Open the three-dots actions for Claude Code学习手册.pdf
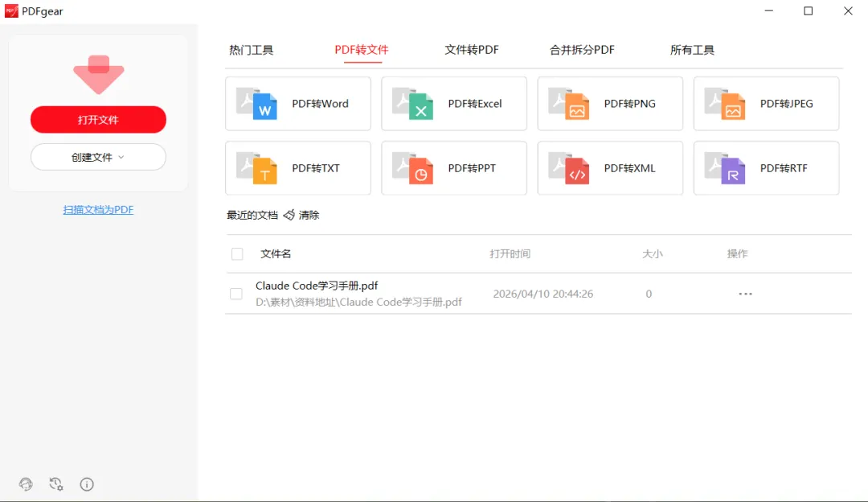 pyautogui.click(x=746, y=294)
